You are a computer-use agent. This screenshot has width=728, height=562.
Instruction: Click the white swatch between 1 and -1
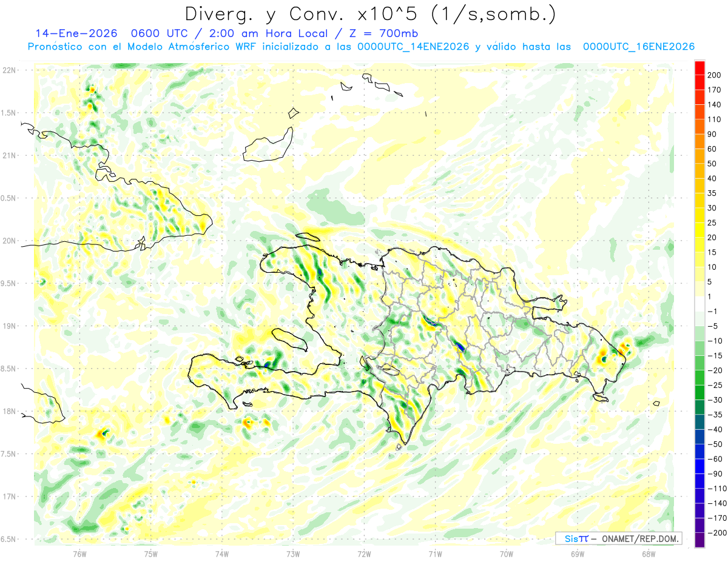699,304
